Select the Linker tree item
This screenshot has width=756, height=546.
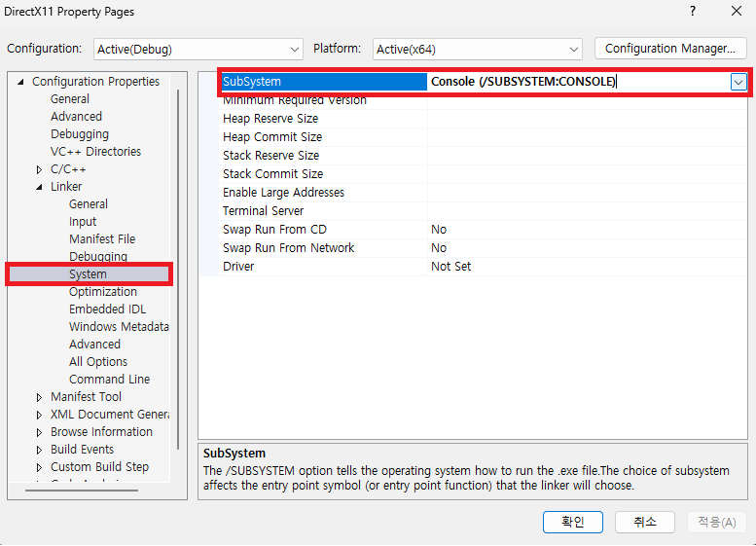(x=66, y=187)
